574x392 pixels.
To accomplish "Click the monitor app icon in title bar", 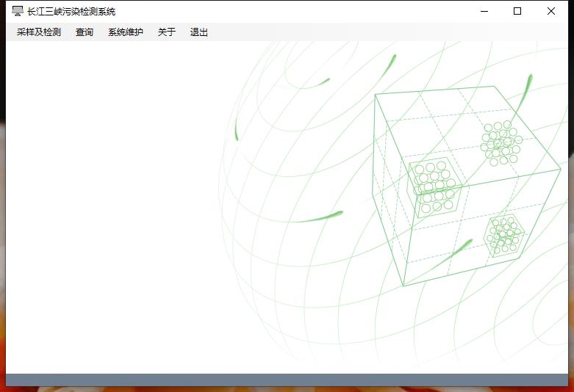I will [18, 11].
